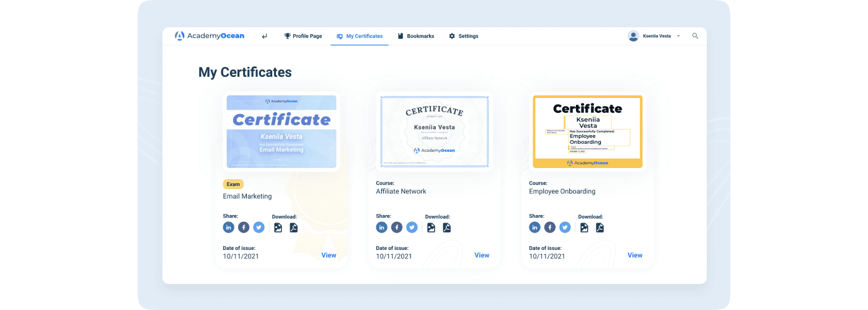View the Affiliate Network certificate
This screenshot has width=868, height=310.
click(x=482, y=255)
